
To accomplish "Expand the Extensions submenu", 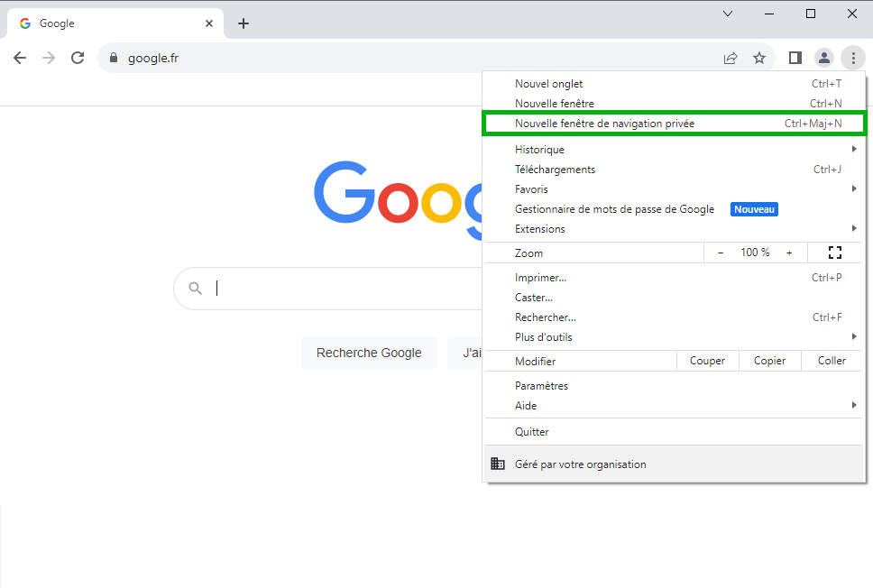I will (x=674, y=229).
